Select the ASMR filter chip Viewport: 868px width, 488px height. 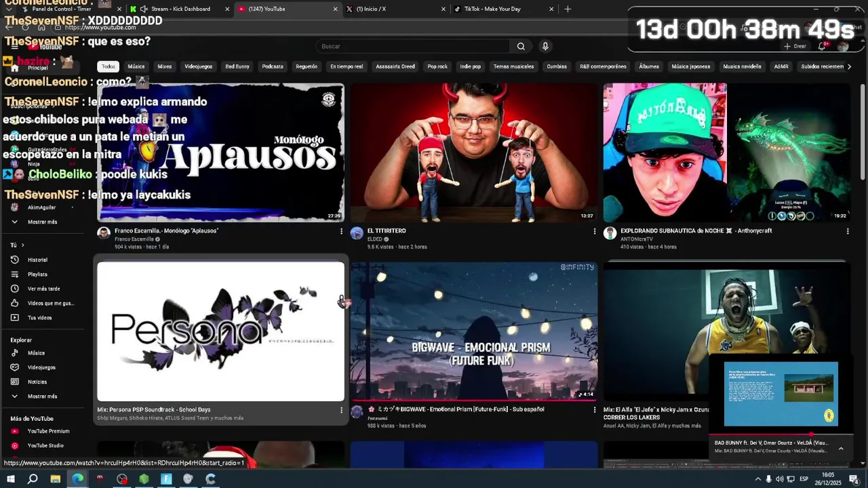click(781, 66)
